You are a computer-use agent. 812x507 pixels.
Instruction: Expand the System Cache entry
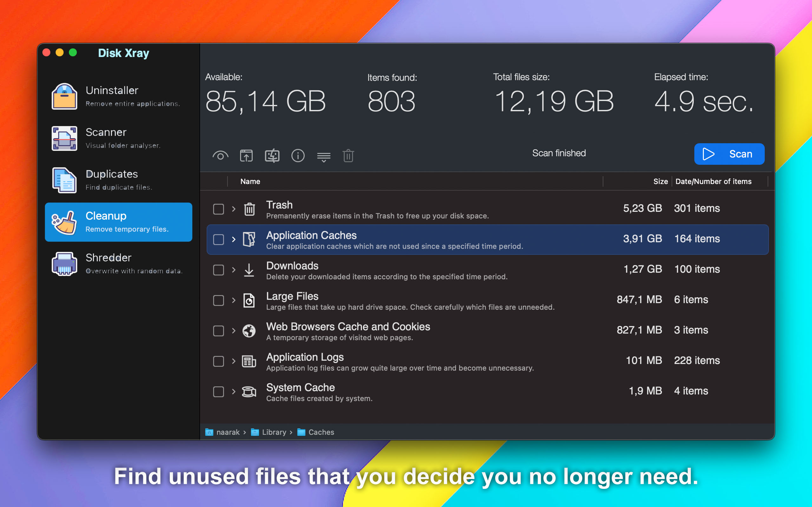tap(233, 392)
